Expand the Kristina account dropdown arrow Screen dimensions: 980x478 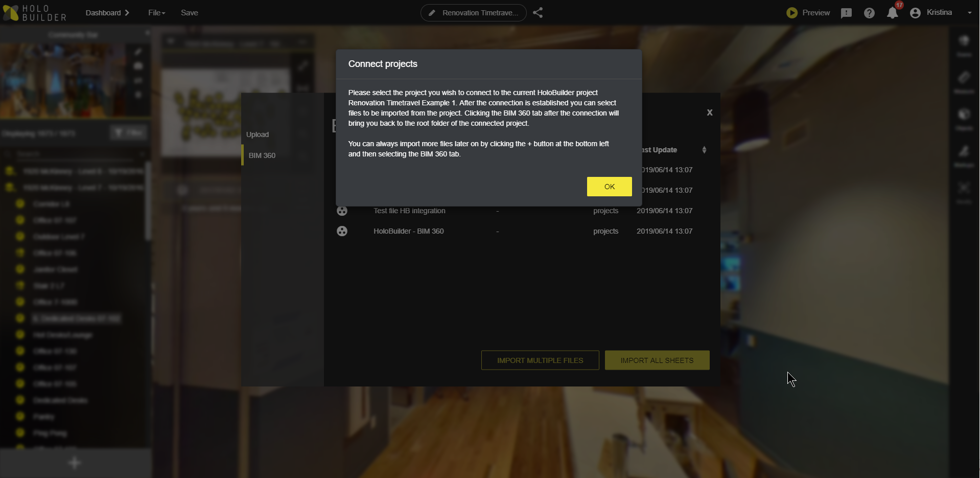[x=969, y=13]
